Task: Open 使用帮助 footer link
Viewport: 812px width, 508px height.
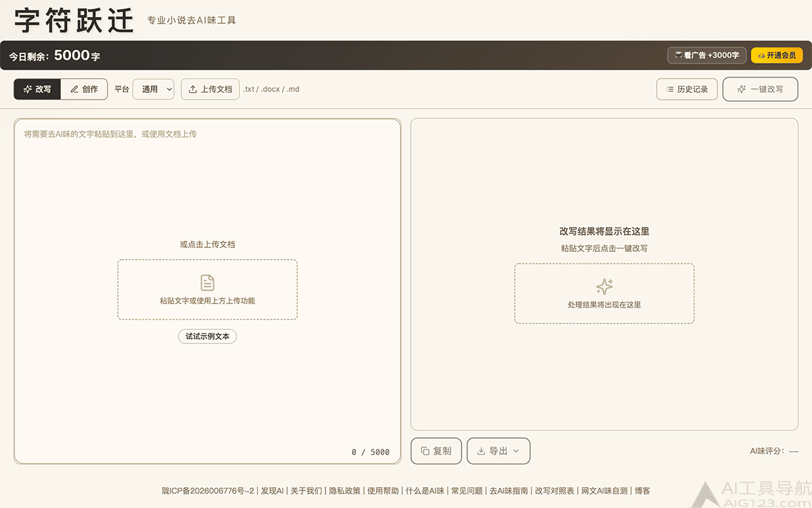Action: 384,491
